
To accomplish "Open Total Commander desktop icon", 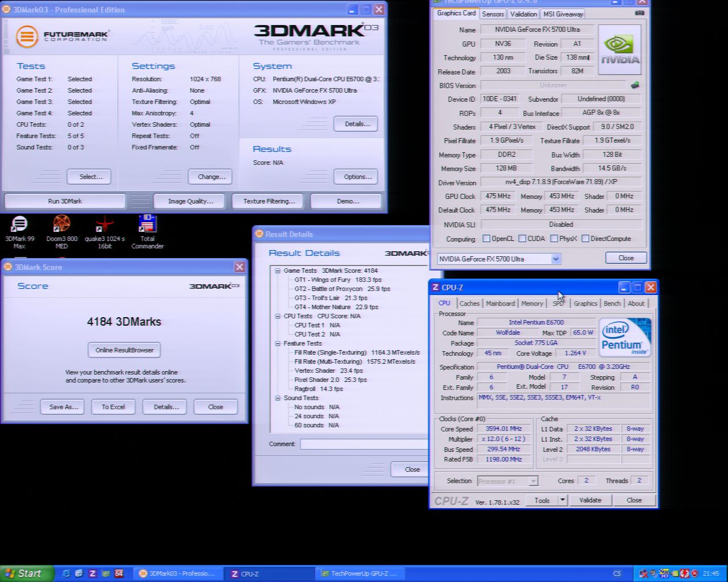I will pyautogui.click(x=147, y=232).
